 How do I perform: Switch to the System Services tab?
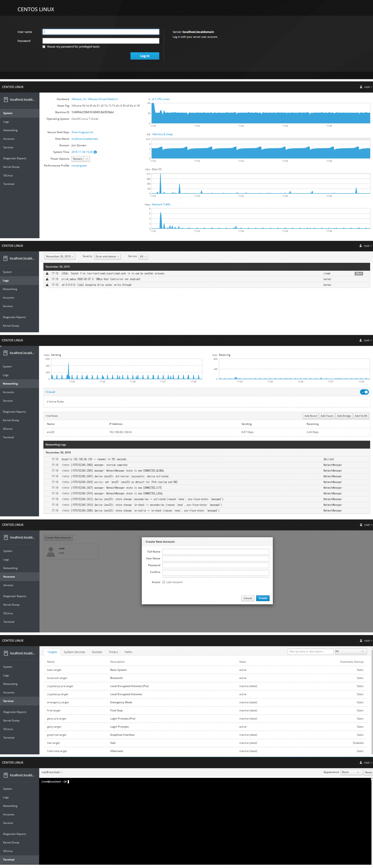pos(74,652)
